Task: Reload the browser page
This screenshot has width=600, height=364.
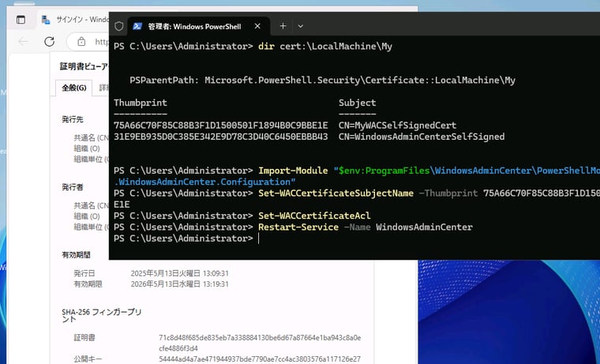Action: tap(50, 41)
